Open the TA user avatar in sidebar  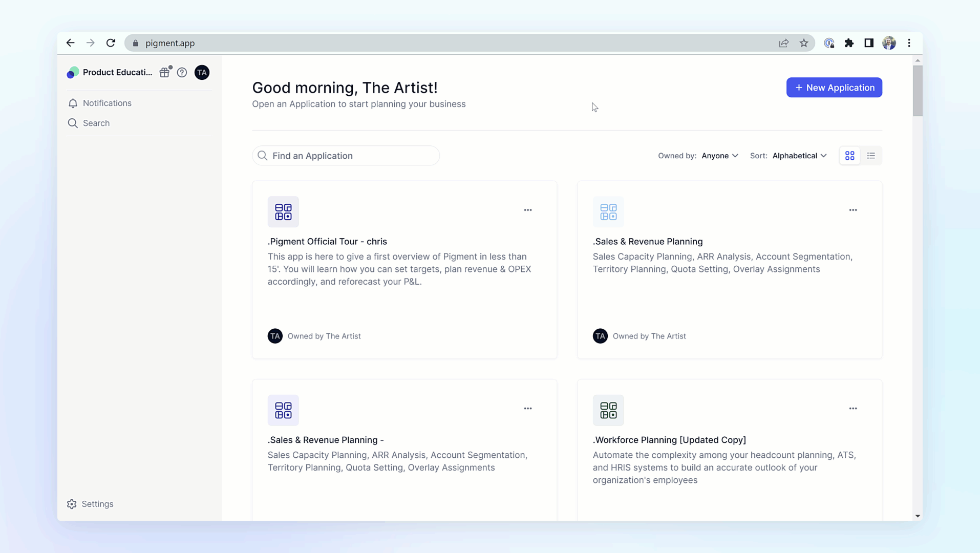click(202, 72)
